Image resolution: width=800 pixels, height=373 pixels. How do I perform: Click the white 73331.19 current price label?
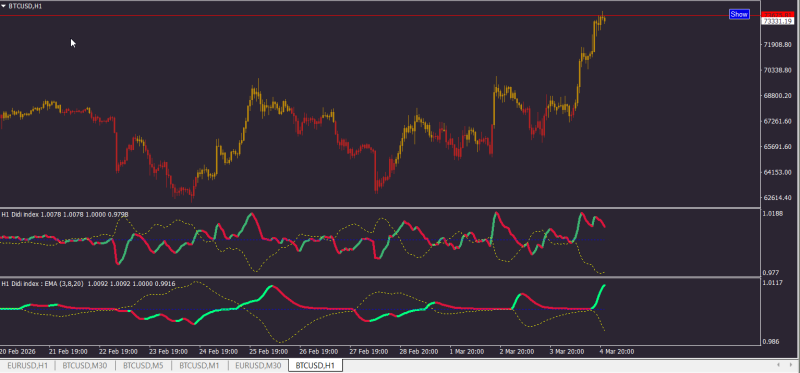click(x=777, y=21)
